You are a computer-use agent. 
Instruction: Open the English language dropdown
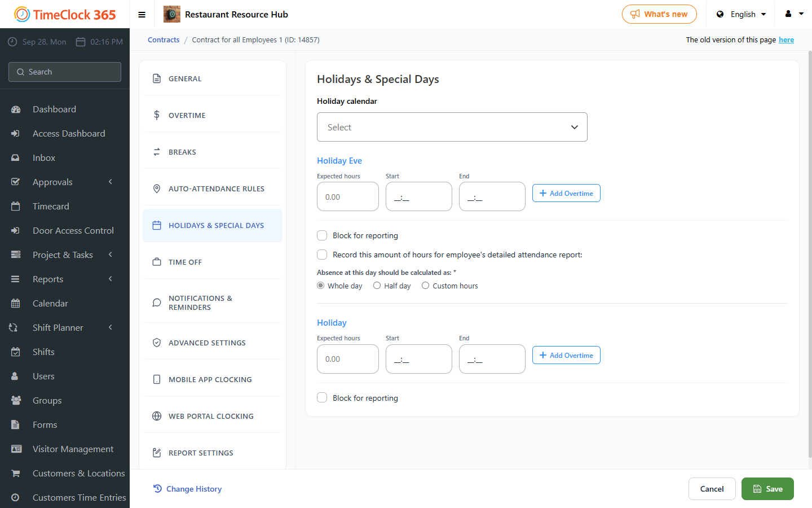click(x=741, y=14)
